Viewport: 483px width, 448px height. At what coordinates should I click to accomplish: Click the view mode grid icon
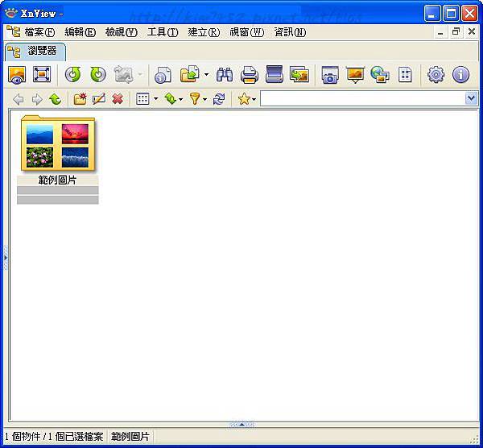[142, 99]
